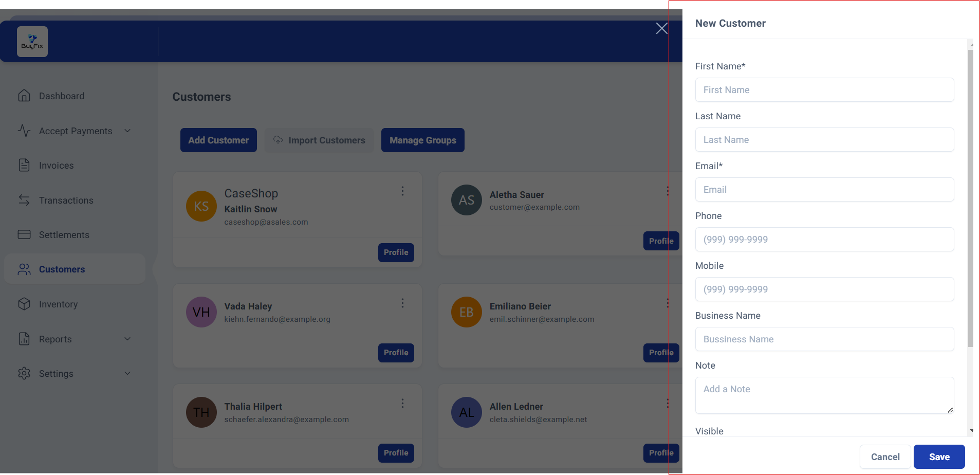Focus the Email input field
This screenshot has width=980, height=475.
pos(825,190)
